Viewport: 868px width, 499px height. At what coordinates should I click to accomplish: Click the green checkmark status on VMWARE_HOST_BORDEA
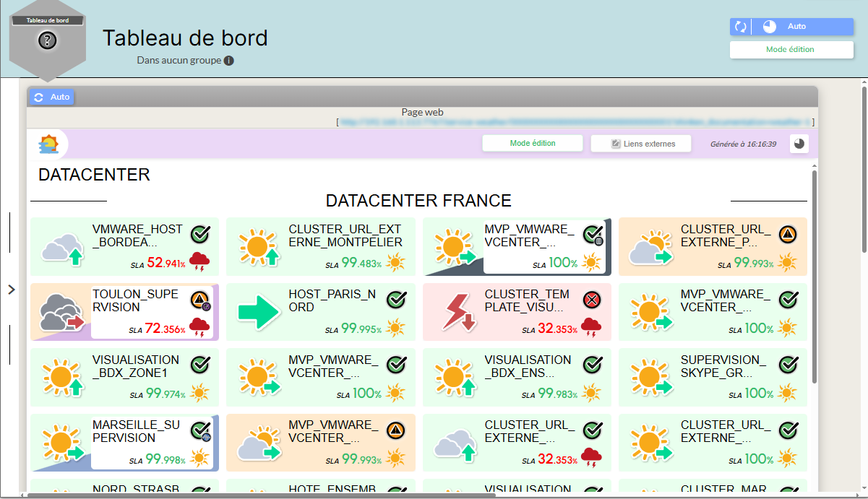pos(200,234)
